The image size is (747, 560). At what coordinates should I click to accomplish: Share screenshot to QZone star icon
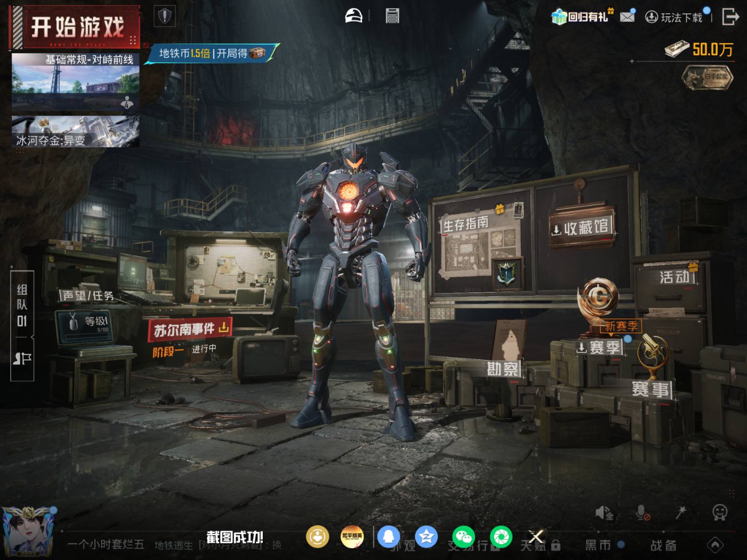426,537
